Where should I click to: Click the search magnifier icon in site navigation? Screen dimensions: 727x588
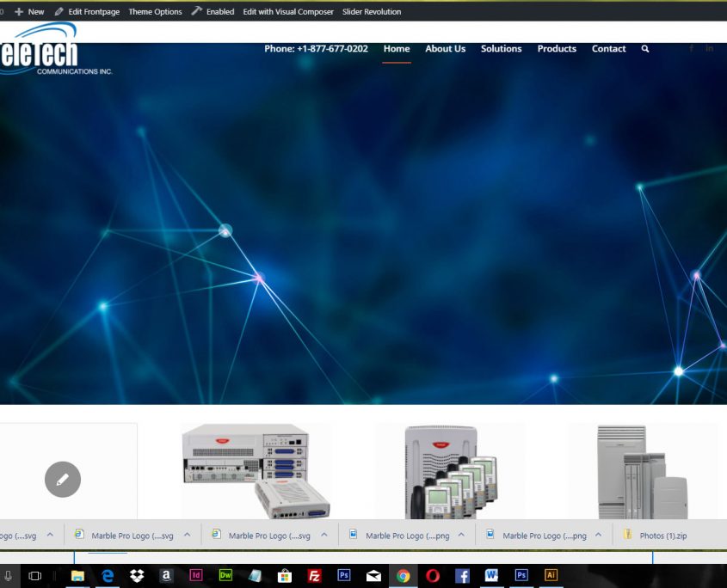coord(645,49)
